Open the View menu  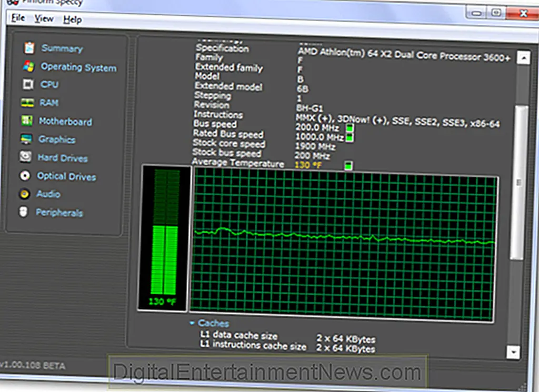click(x=44, y=18)
